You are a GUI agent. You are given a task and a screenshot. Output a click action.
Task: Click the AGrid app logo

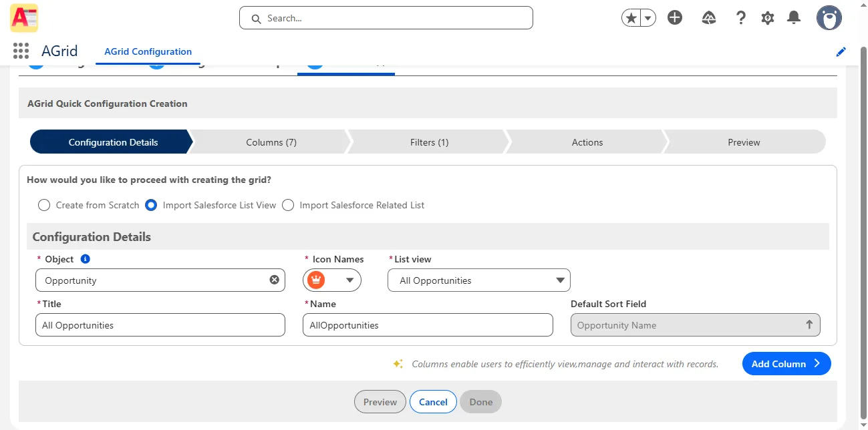(x=24, y=18)
